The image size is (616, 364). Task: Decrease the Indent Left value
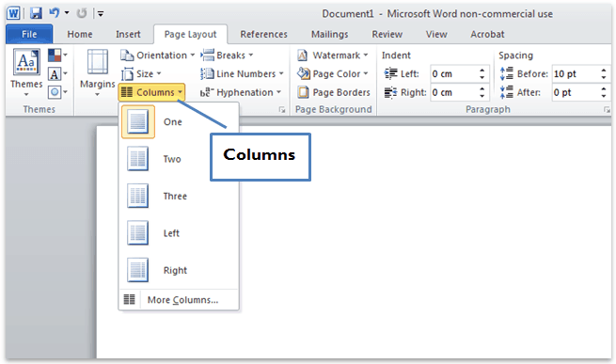click(482, 77)
